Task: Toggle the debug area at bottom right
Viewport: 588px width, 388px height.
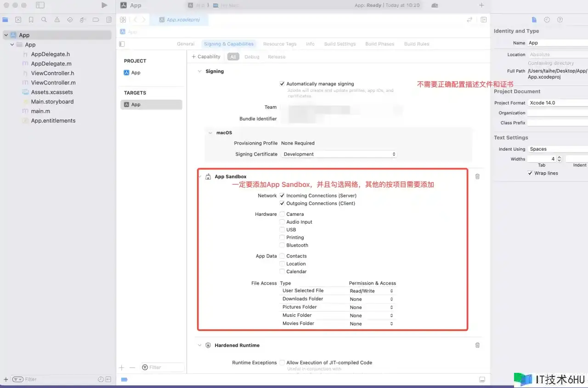Action: point(482,379)
